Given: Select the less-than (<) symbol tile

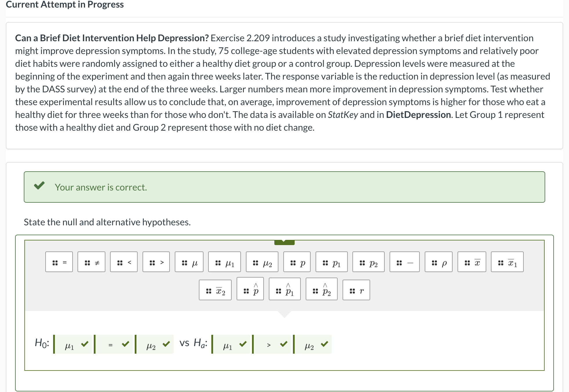Looking at the screenshot, I should tap(123, 262).
